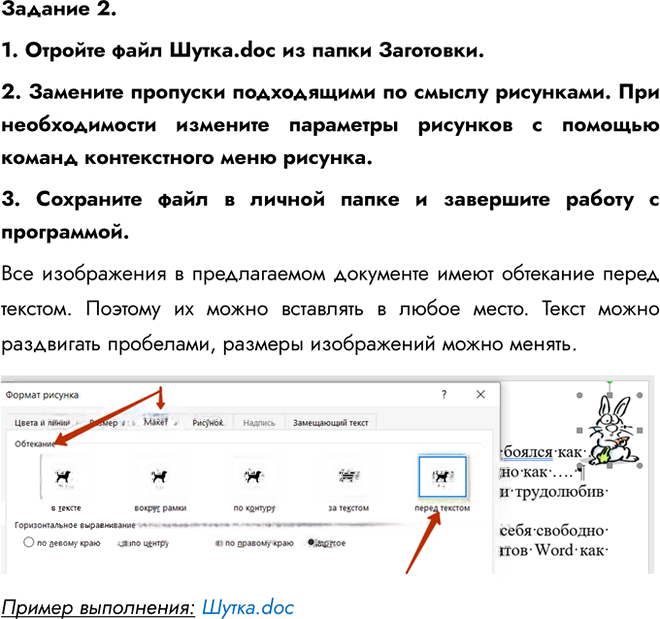The width and height of the screenshot is (660, 619).
Task: Open the Шутка.doc example link
Action: click(x=248, y=607)
